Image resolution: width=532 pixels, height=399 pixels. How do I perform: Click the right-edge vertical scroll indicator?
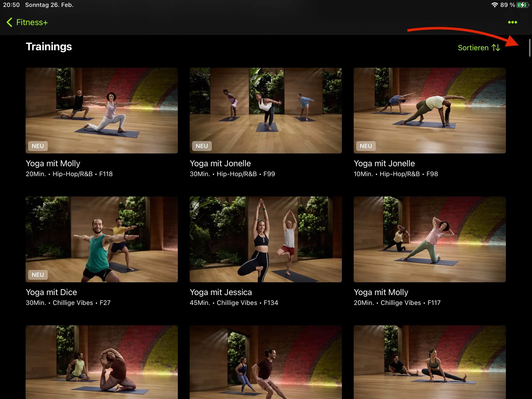(530, 48)
